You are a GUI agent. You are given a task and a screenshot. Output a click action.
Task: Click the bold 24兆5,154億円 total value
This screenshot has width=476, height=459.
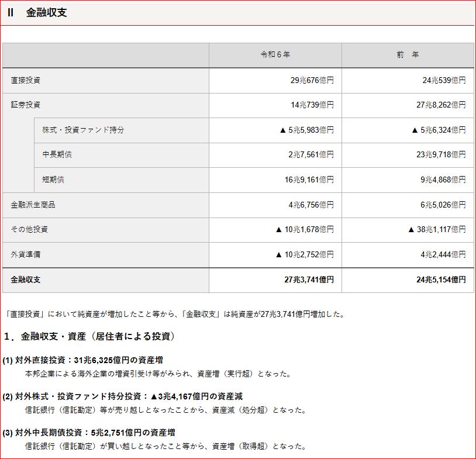[x=441, y=279]
